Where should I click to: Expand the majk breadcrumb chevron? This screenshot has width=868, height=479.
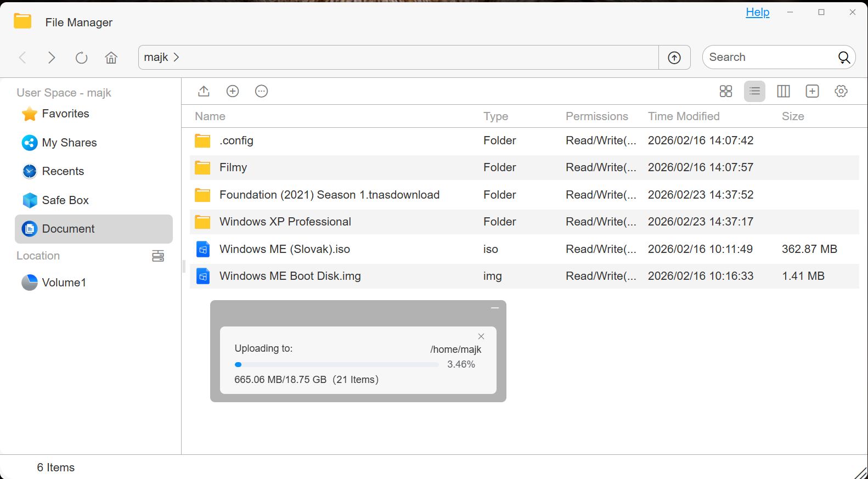click(x=176, y=57)
